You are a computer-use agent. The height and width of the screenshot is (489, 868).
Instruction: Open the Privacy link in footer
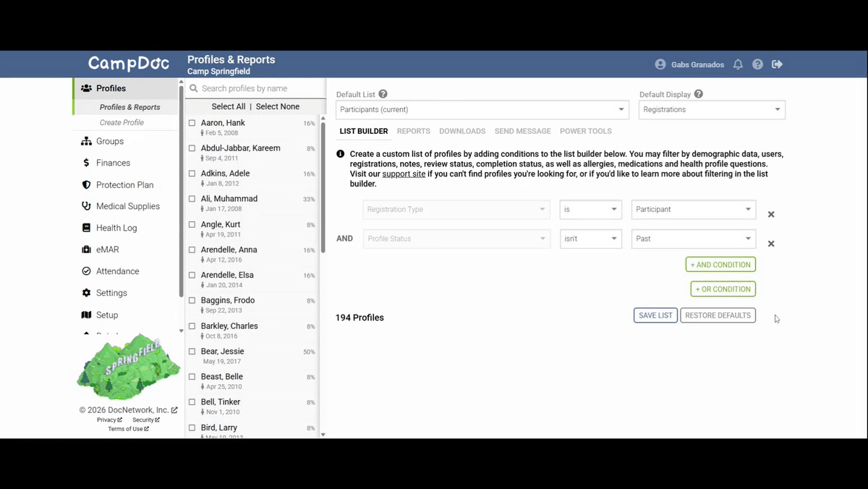point(109,420)
